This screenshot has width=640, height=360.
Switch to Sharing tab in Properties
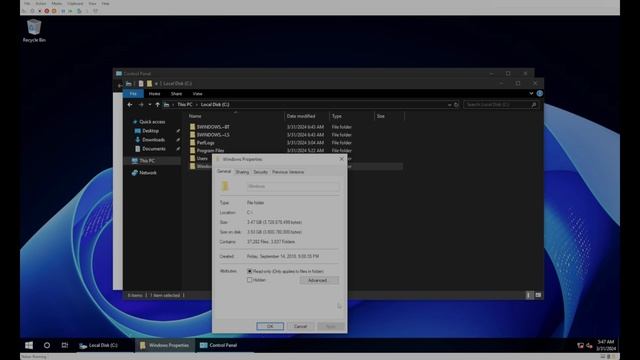242,172
